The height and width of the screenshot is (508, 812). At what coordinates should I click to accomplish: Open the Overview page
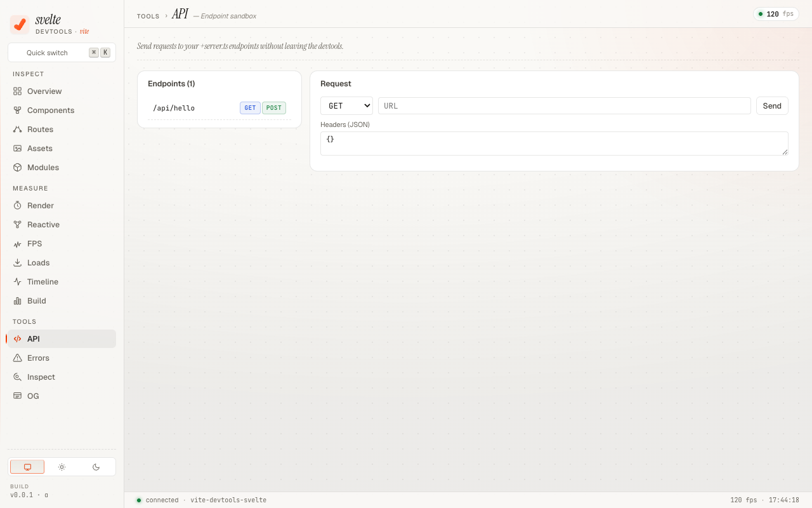pyautogui.click(x=62, y=91)
